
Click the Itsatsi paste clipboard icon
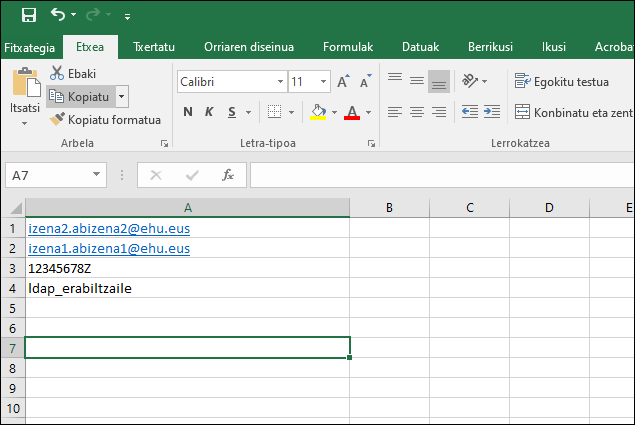click(x=26, y=82)
